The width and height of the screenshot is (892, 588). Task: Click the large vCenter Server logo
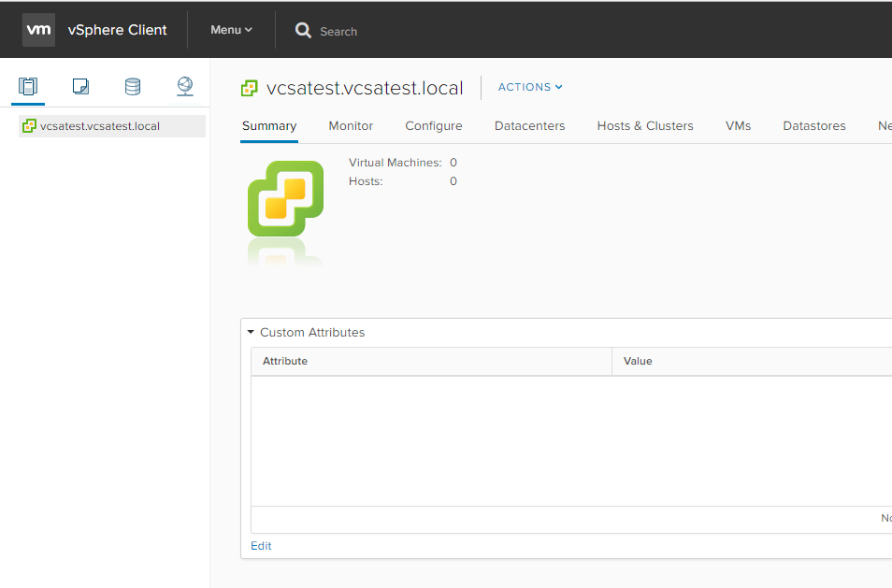click(285, 198)
